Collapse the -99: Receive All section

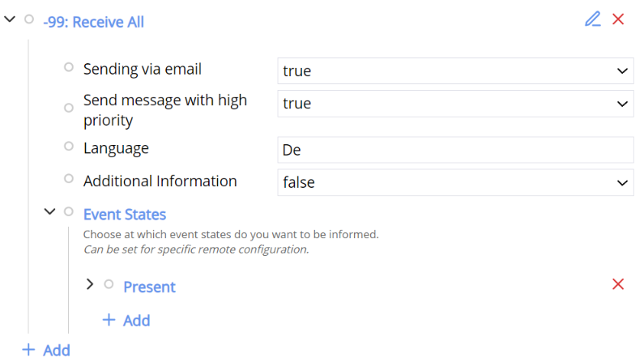[x=10, y=19]
